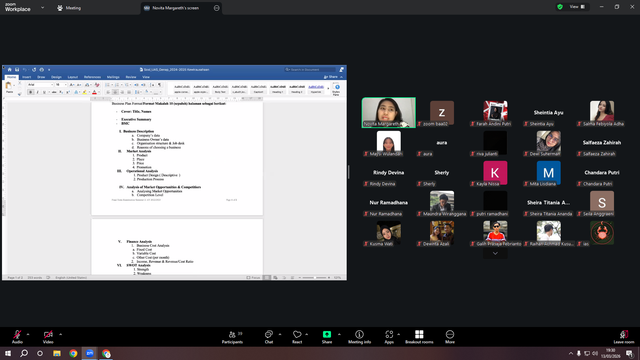The width and height of the screenshot is (640, 360).
Task: Click Focus mode in Word status bar
Action: (x=253, y=278)
